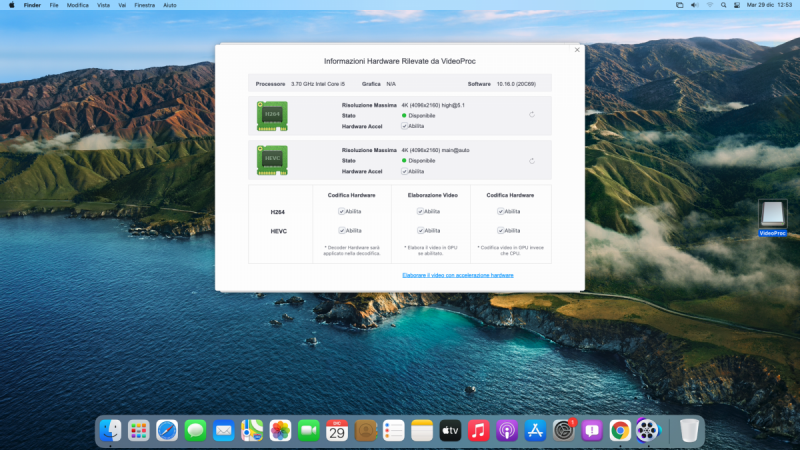Refresh the H264 hardware detection
The width and height of the screenshot is (800, 450).
pos(532,114)
